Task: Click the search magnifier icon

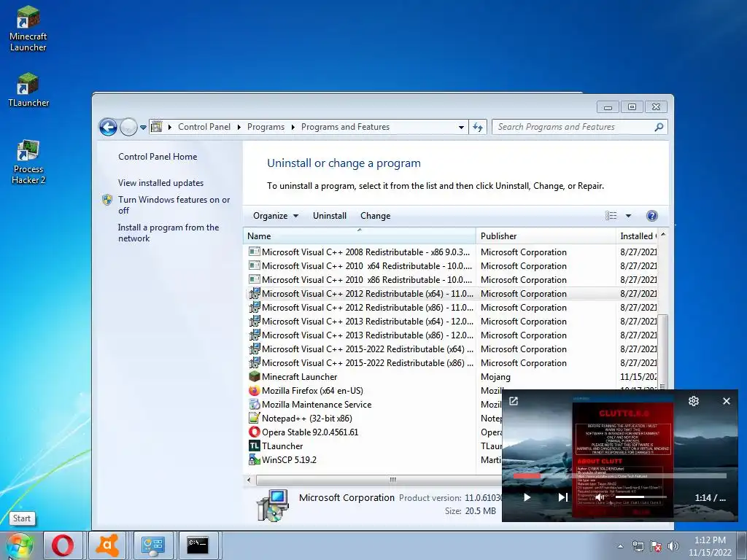Action: tap(659, 127)
